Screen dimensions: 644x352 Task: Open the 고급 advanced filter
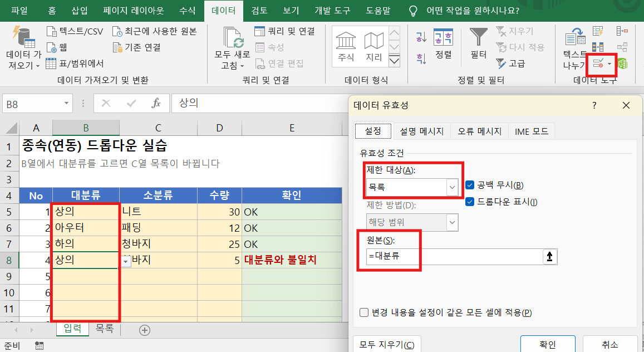[510, 63]
